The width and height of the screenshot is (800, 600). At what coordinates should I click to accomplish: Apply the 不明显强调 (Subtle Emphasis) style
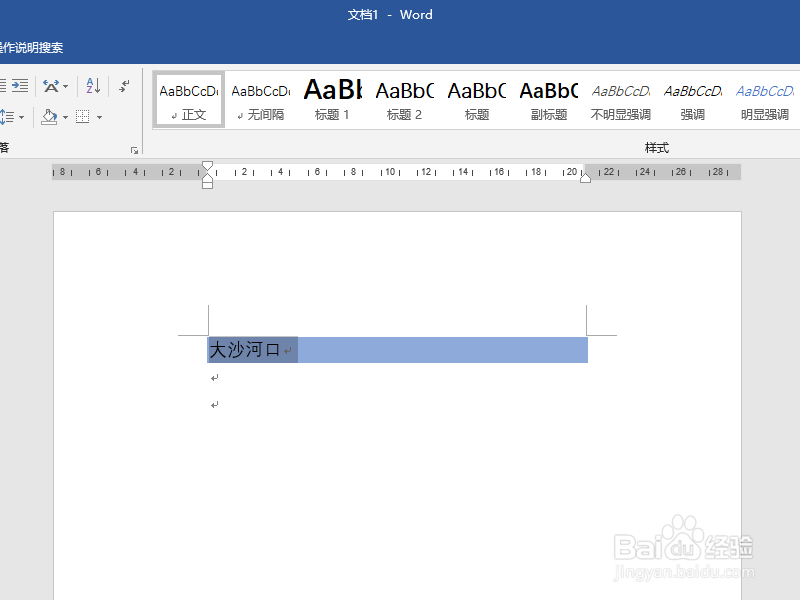click(x=620, y=99)
